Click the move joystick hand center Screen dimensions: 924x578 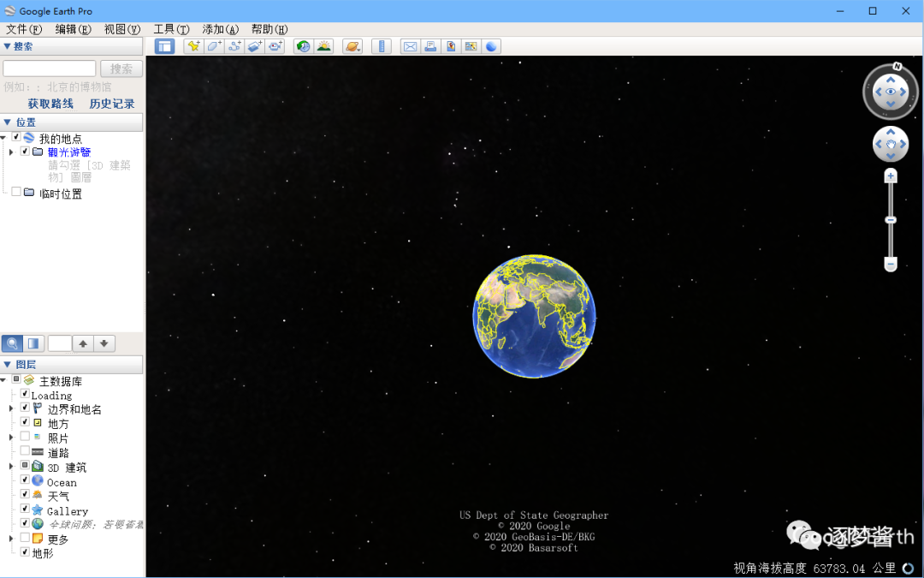(891, 144)
